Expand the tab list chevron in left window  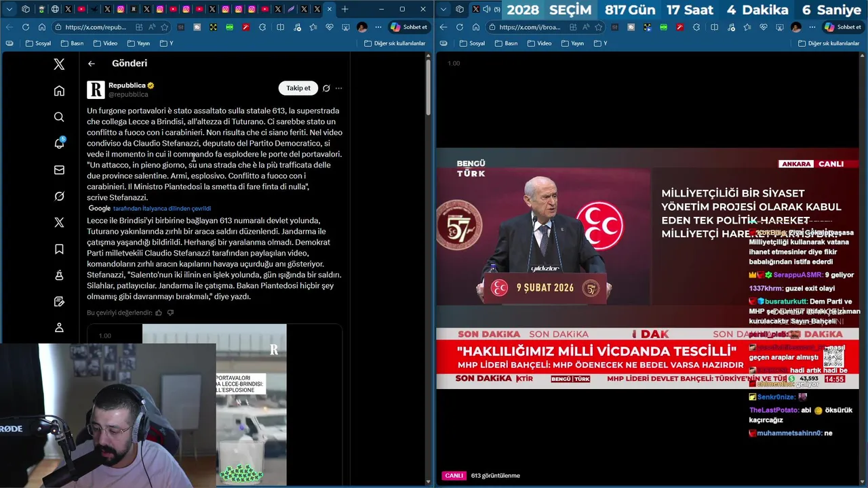[9, 9]
